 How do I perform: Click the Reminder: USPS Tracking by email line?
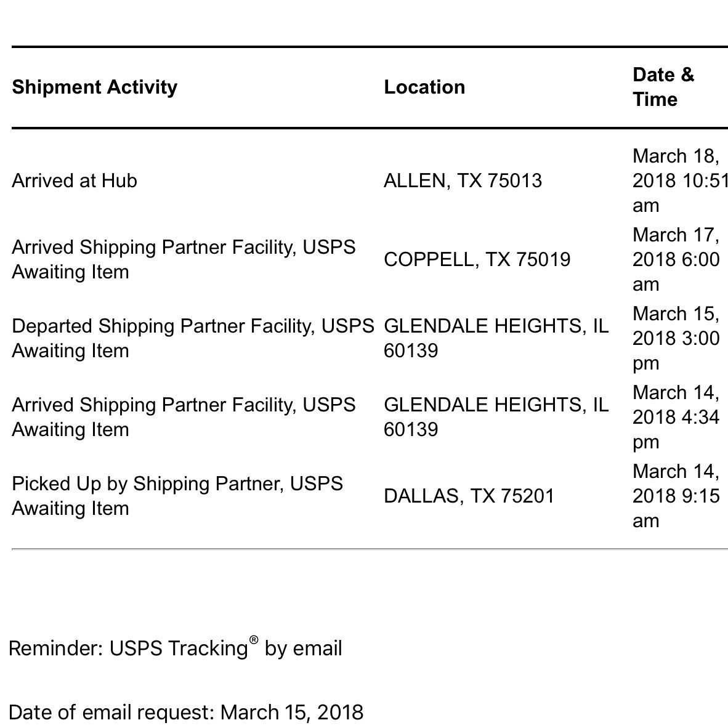coord(176,648)
